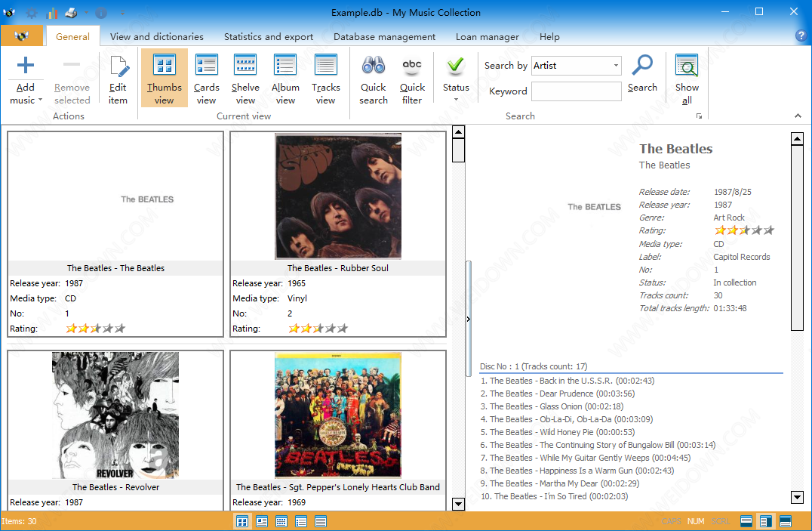Click rating stars of The Beatles card
The image size is (812, 531).
coord(95,329)
